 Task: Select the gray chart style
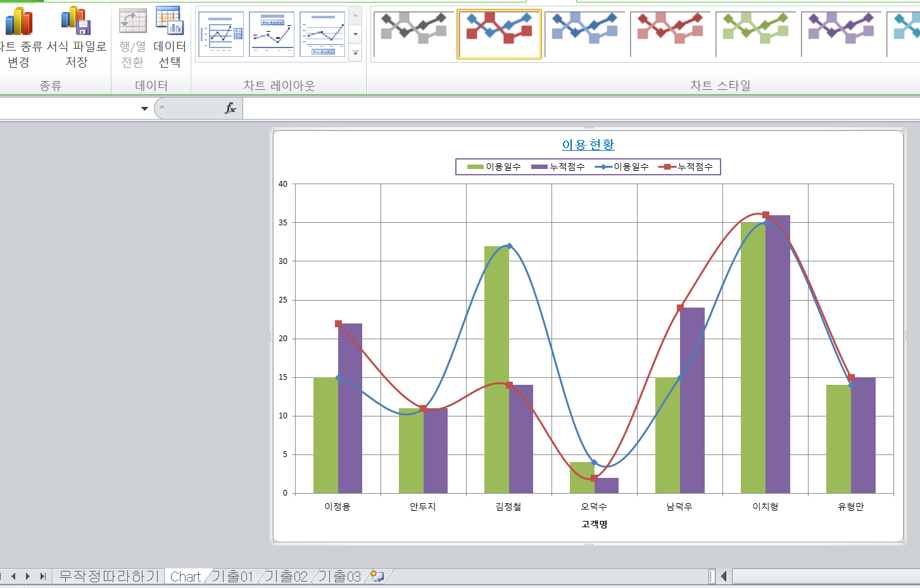(x=414, y=34)
